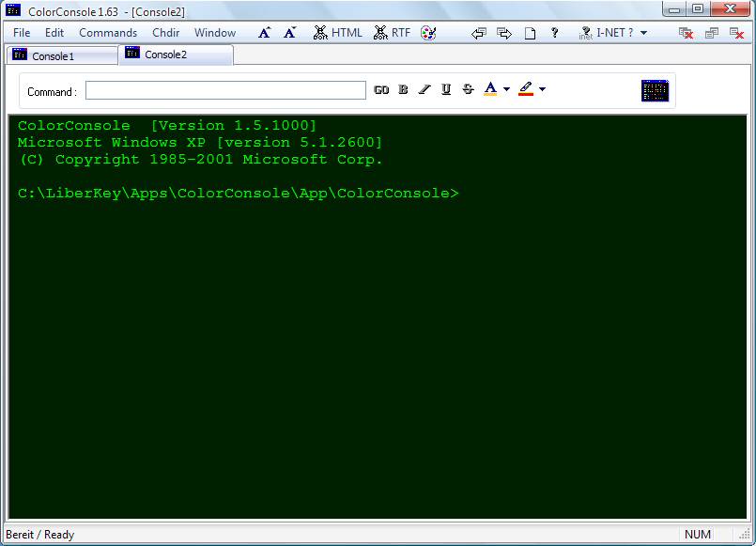Expand the font color dropdown arrow
This screenshot has width=756, height=546.
click(x=506, y=89)
